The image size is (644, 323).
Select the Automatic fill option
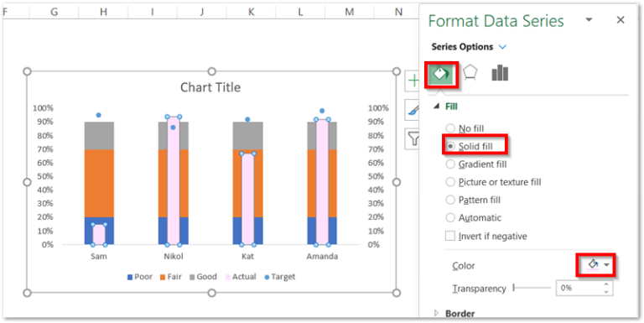pos(474,218)
